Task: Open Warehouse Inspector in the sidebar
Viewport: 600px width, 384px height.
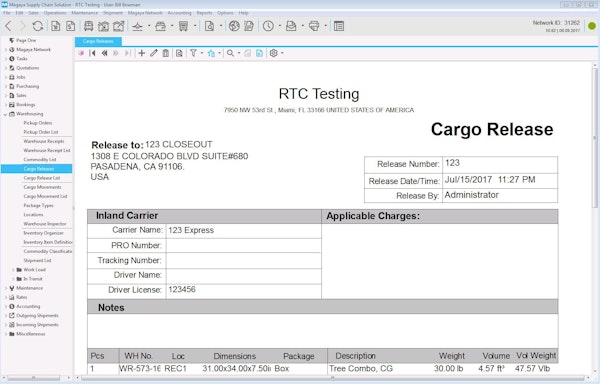Action: (45, 224)
